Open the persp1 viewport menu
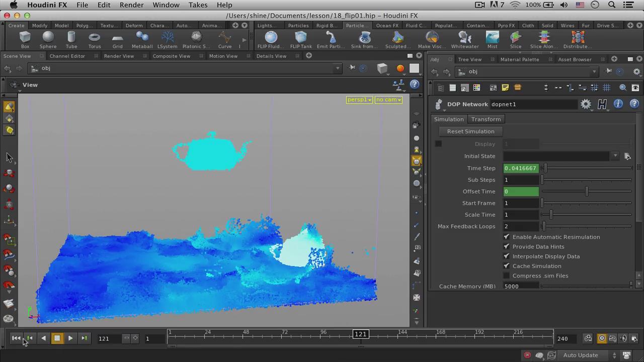 click(359, 100)
